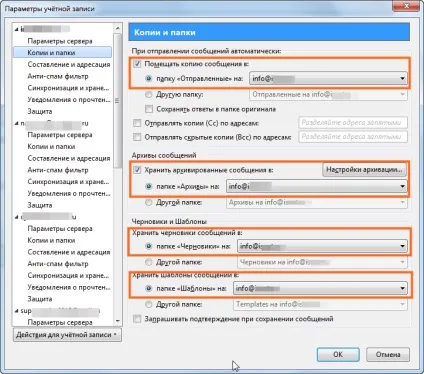Collapse the account starting with "sup"
The height and width of the screenshot is (374, 424).
[16, 311]
